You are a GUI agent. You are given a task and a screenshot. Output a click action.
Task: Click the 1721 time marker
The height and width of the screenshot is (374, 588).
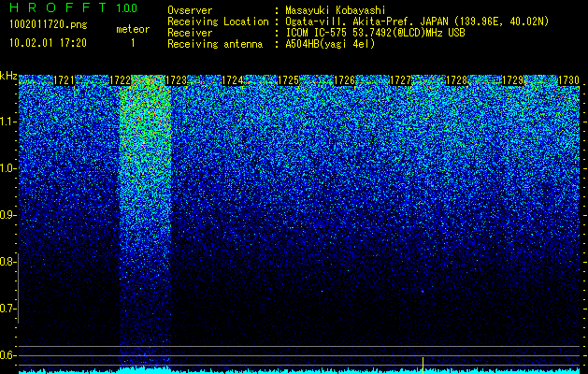pyautogui.click(x=64, y=80)
